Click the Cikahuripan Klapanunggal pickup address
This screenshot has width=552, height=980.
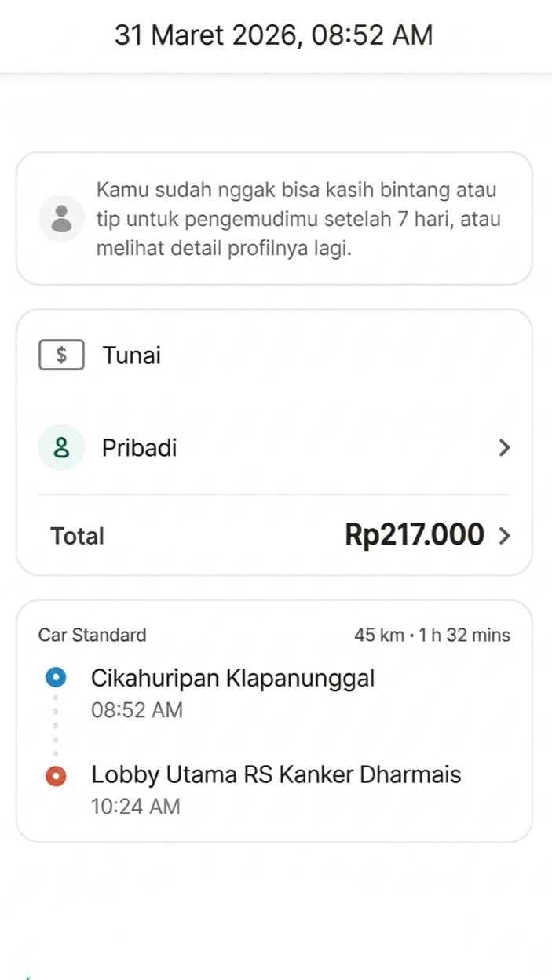point(232,678)
